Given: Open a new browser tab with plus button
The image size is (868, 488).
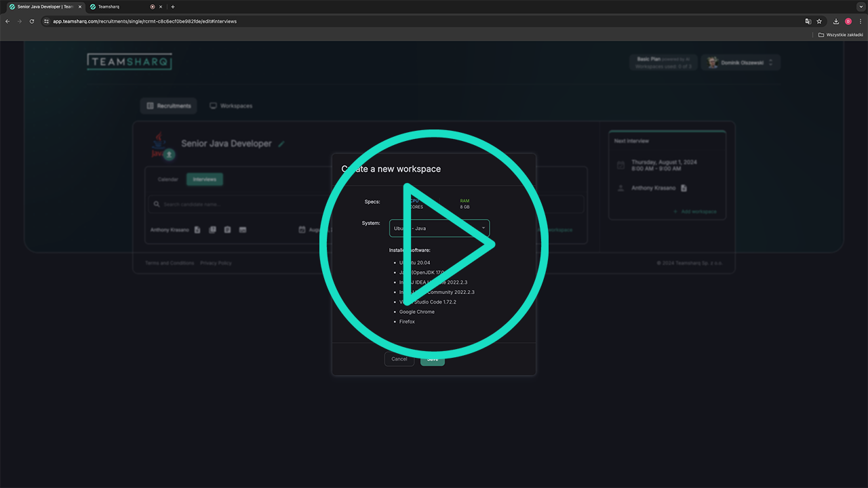Looking at the screenshot, I should tap(173, 7).
